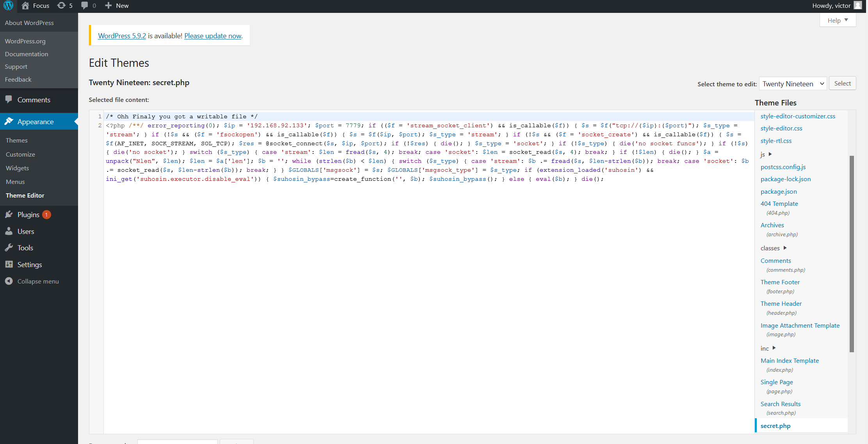Click the Please update now link
This screenshot has height=444, width=868.
(213, 36)
